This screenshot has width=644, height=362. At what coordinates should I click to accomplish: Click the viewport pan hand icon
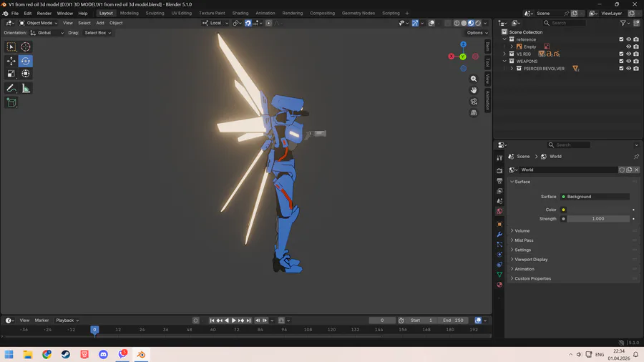coord(474,90)
